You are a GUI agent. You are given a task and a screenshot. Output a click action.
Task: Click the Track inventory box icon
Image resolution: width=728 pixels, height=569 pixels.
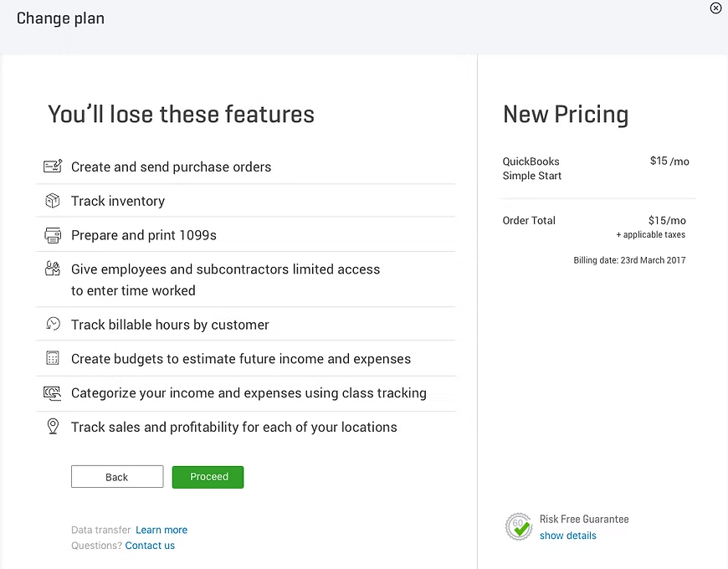pyautogui.click(x=53, y=201)
